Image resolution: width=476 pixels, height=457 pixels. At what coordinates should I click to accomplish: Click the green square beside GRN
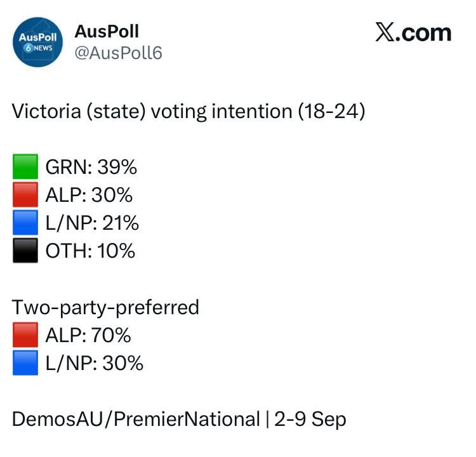pos(25,168)
